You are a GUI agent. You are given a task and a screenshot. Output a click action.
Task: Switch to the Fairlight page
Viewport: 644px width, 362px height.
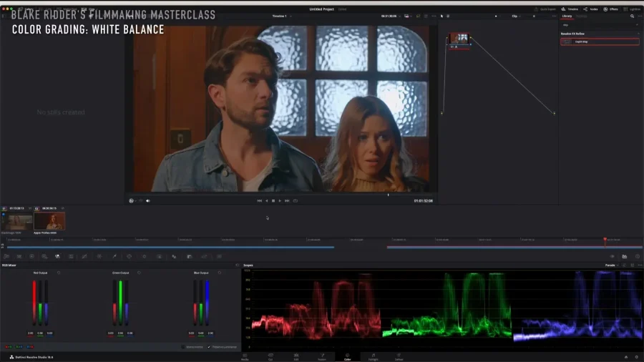point(373,357)
